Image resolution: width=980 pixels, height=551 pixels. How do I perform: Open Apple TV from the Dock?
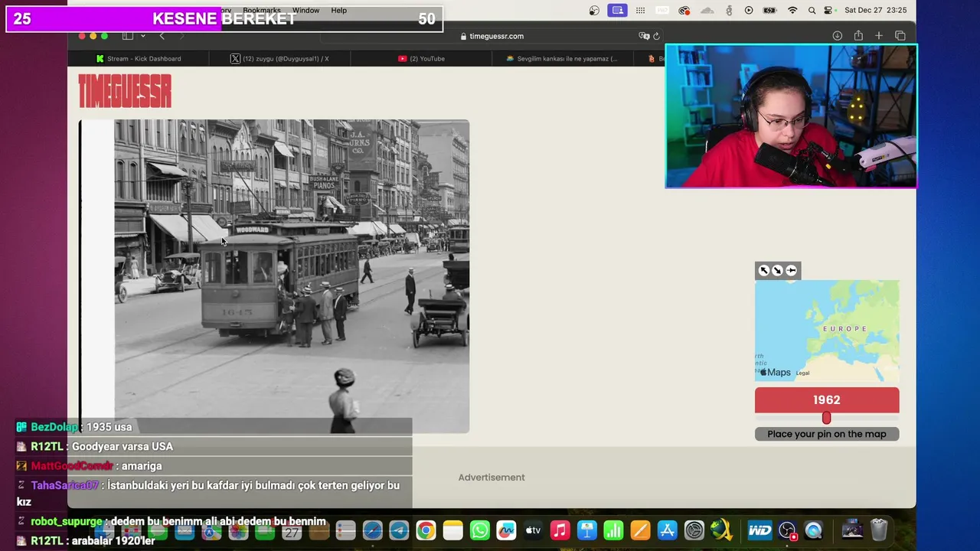point(533,530)
